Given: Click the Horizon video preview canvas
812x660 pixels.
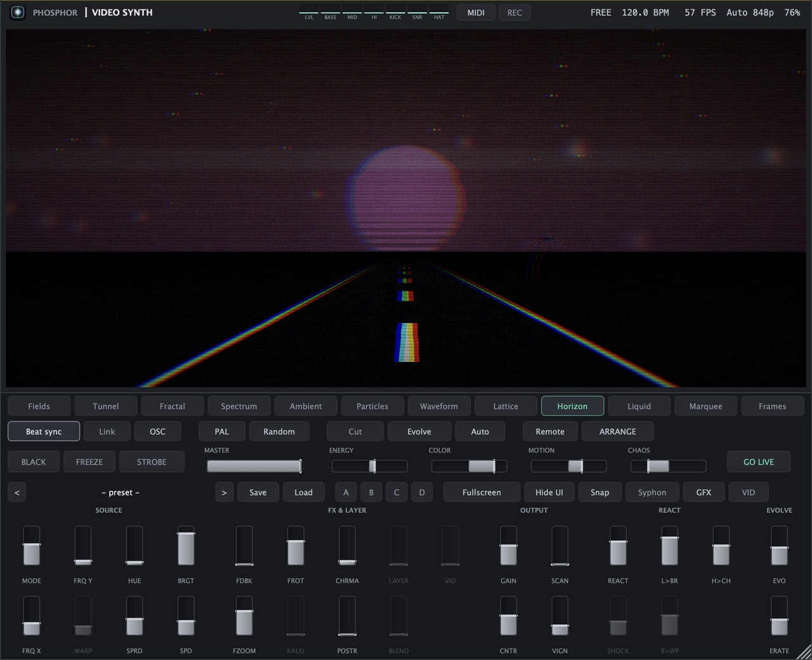Looking at the screenshot, I should click(x=406, y=208).
